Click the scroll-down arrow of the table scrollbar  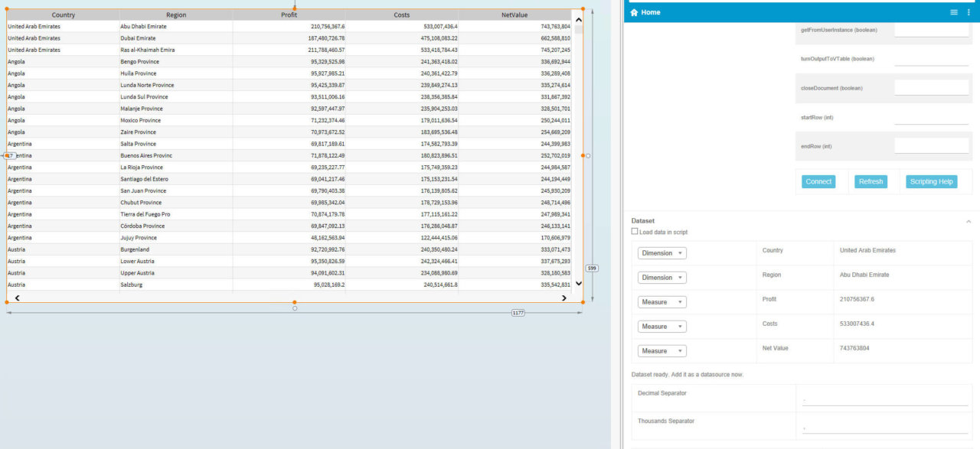[x=579, y=284]
